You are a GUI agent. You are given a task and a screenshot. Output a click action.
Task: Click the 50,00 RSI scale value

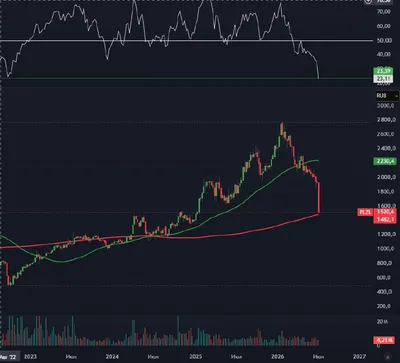pos(384,40)
